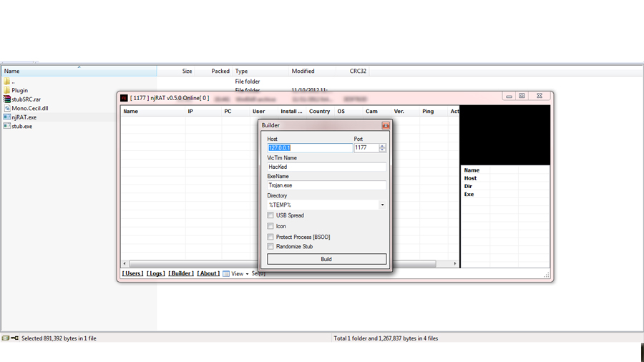This screenshot has height=362, width=644.
Task: Sort archive list by CRC32 column
Action: 352,71
